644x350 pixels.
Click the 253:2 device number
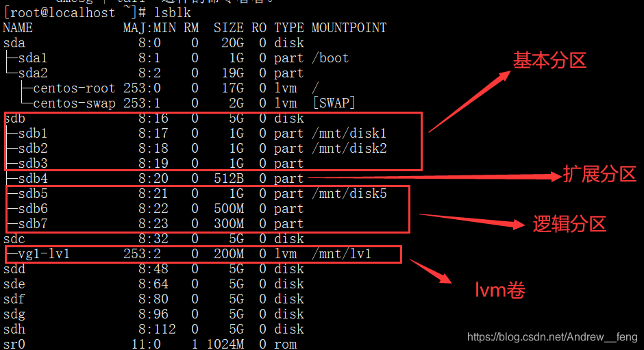pos(142,254)
